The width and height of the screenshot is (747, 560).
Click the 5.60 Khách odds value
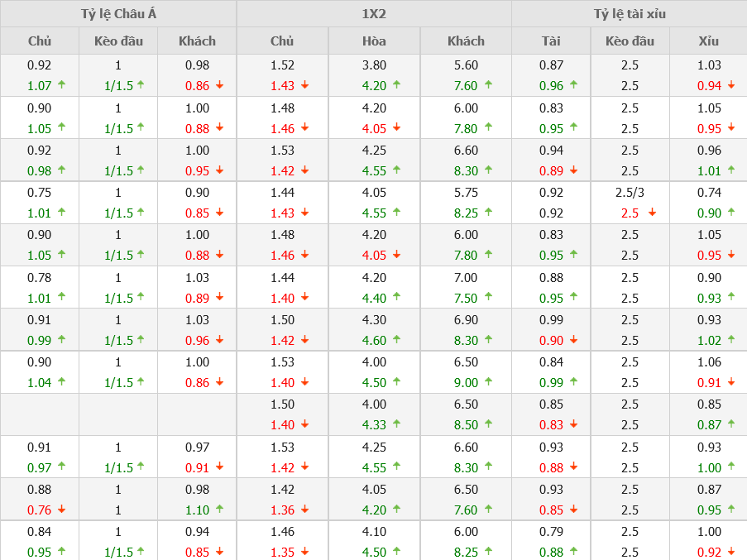point(466,65)
